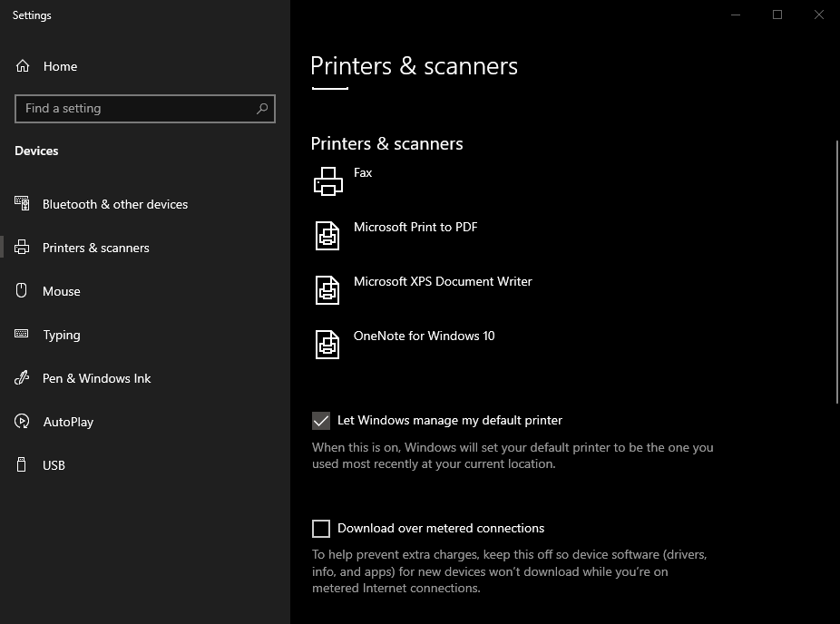The height and width of the screenshot is (624, 840).
Task: Click the Microsoft Print to PDF label
Action: [415, 227]
